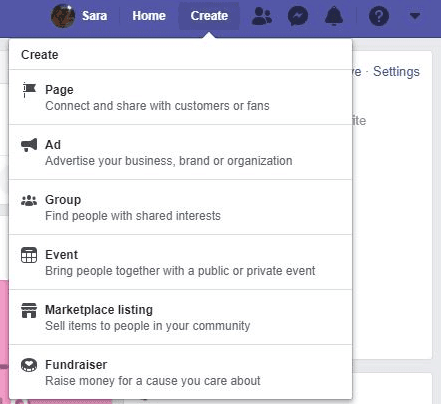Image resolution: width=441 pixels, height=404 pixels.
Task: Expand the account dropdown arrow
Action: 415,16
